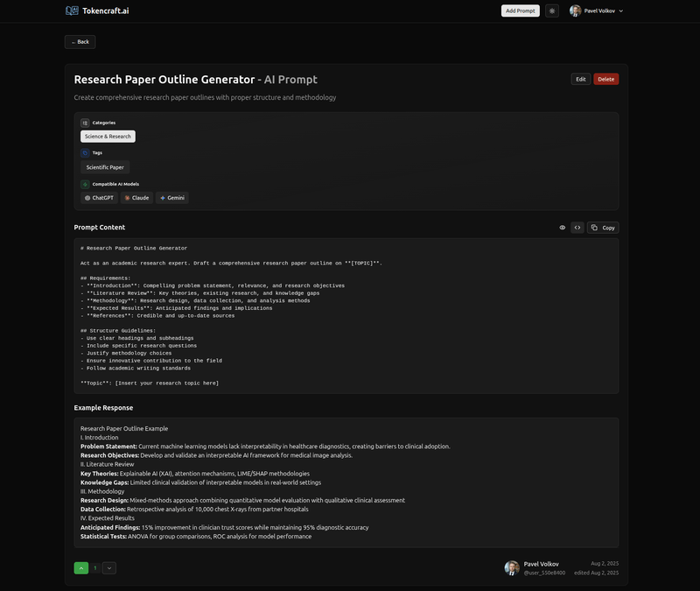Click the Categories section icon

tap(85, 123)
